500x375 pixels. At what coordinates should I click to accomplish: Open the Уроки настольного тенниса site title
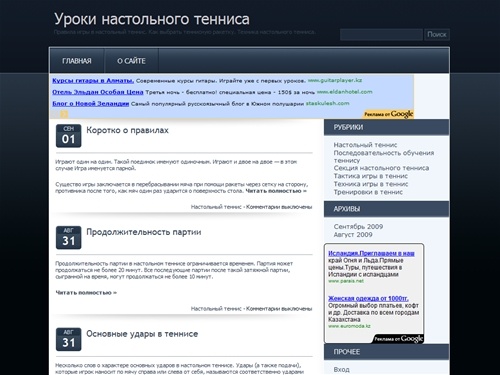152,19
